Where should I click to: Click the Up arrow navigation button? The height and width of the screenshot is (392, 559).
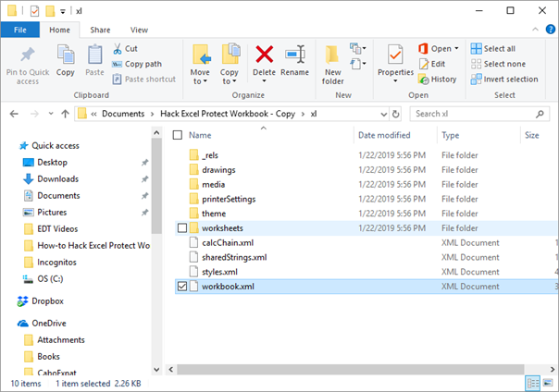click(65, 114)
